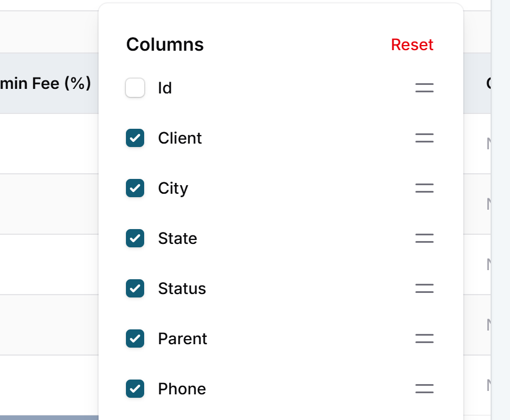Viewport: 510px width, 420px height.
Task: Click the Client row drag handle
Action: tap(424, 138)
